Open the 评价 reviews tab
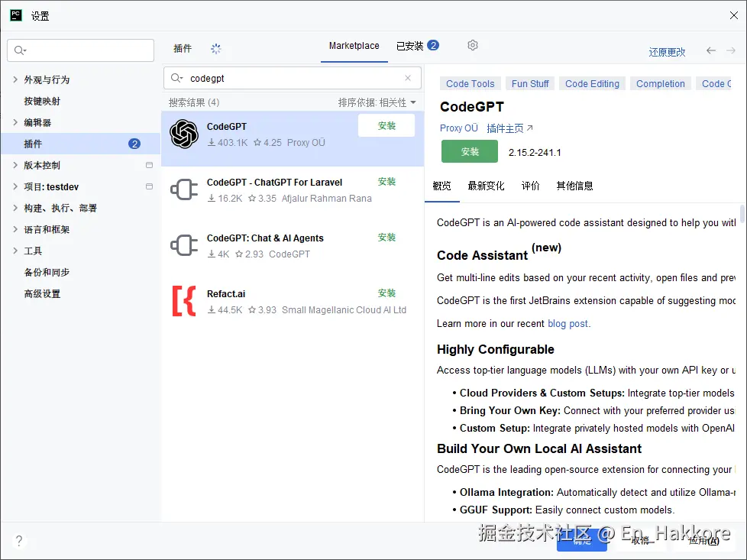 530,186
